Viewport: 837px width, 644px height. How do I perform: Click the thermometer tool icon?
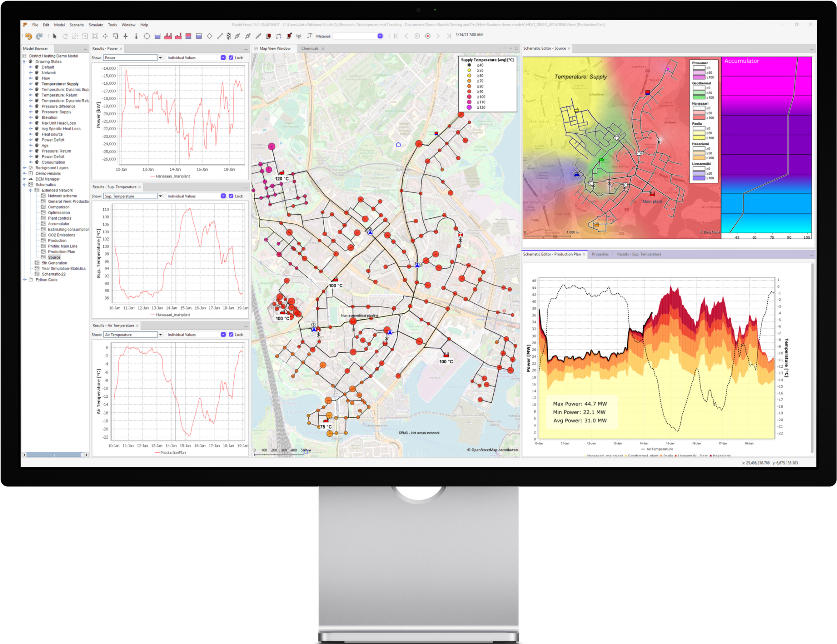(x=136, y=36)
